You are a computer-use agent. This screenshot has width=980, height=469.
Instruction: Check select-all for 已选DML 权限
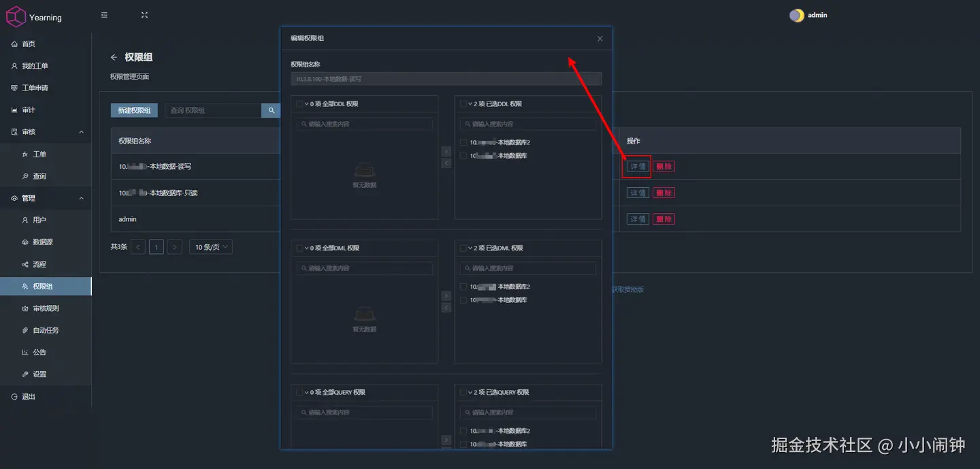pos(463,248)
